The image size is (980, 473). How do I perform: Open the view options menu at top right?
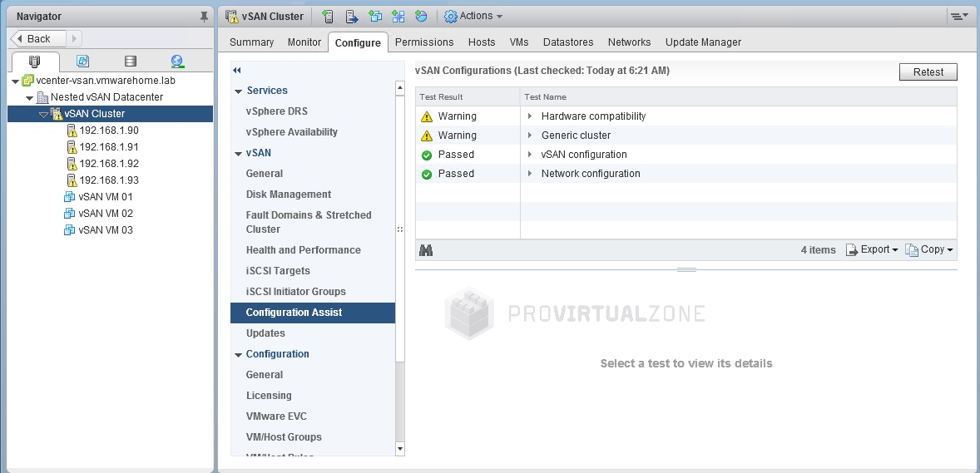958,17
